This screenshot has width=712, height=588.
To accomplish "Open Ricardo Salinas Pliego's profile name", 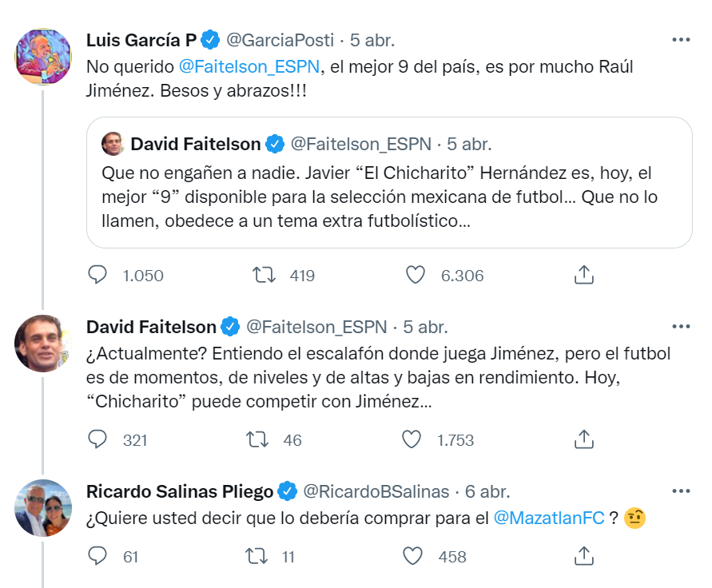I will [180, 491].
